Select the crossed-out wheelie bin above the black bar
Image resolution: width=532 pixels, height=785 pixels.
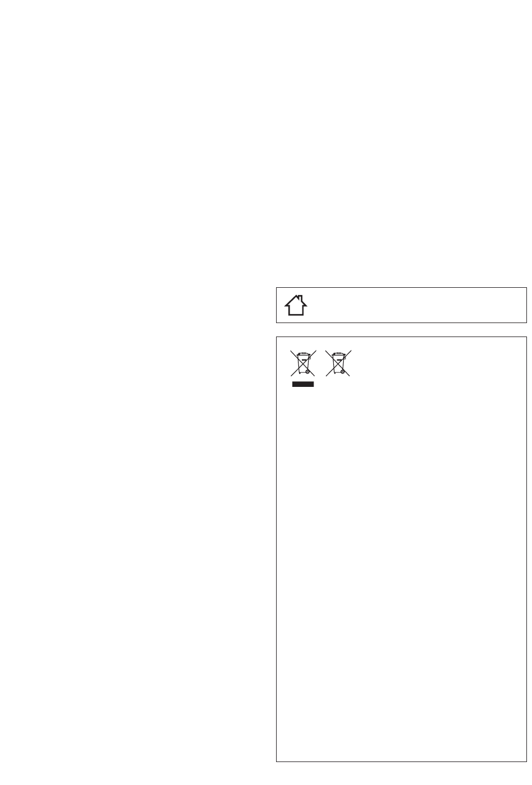pos(303,363)
